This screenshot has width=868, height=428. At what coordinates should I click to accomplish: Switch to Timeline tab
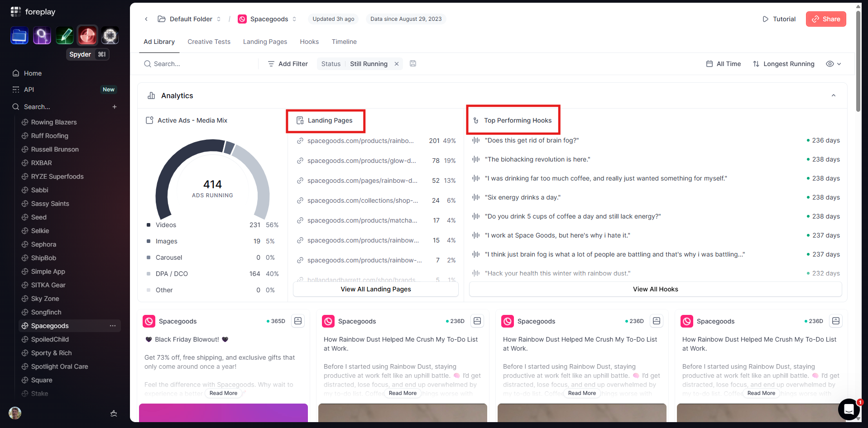pyautogui.click(x=344, y=42)
